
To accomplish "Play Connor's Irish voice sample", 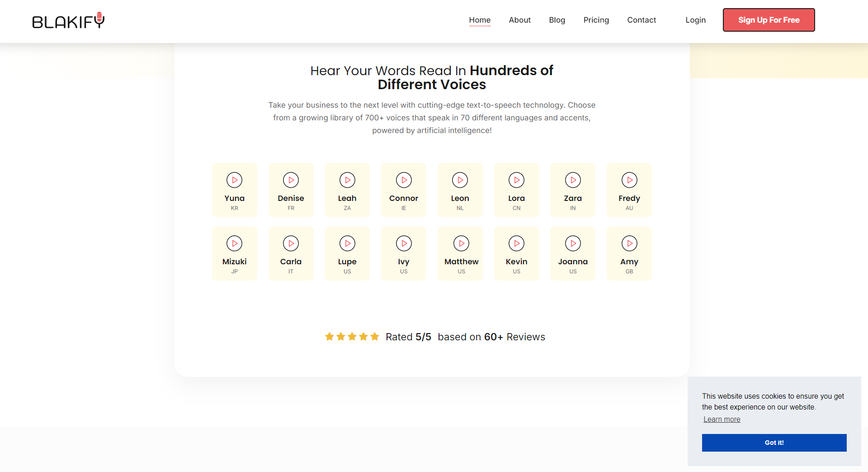I will coord(404,180).
